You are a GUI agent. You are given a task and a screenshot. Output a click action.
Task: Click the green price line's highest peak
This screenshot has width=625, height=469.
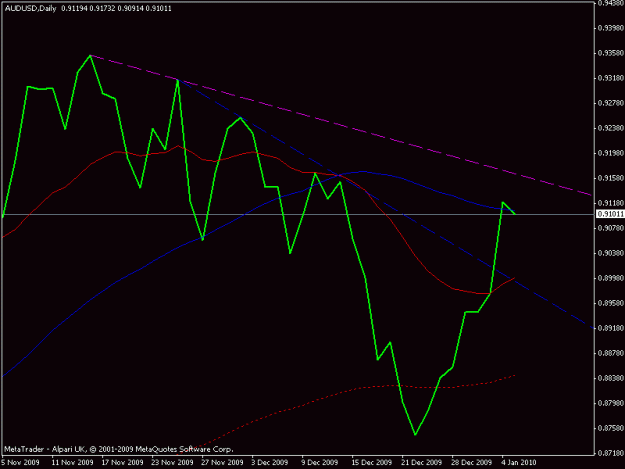[x=90, y=55]
